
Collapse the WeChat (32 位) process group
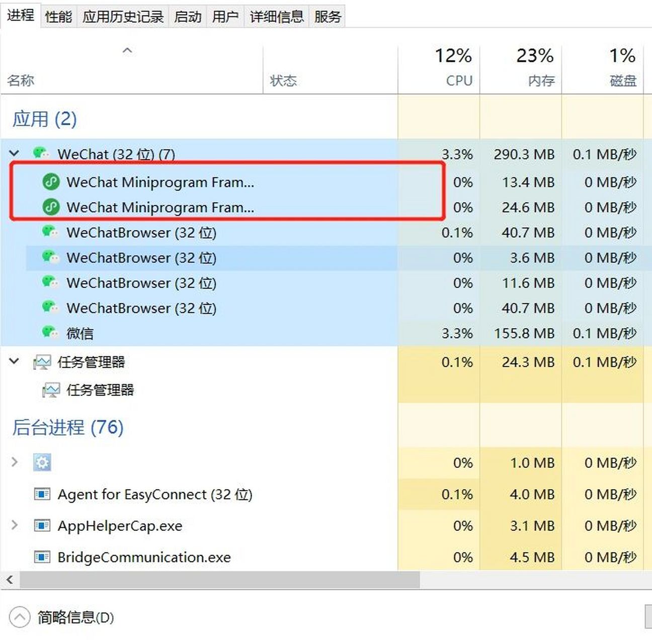(14, 153)
